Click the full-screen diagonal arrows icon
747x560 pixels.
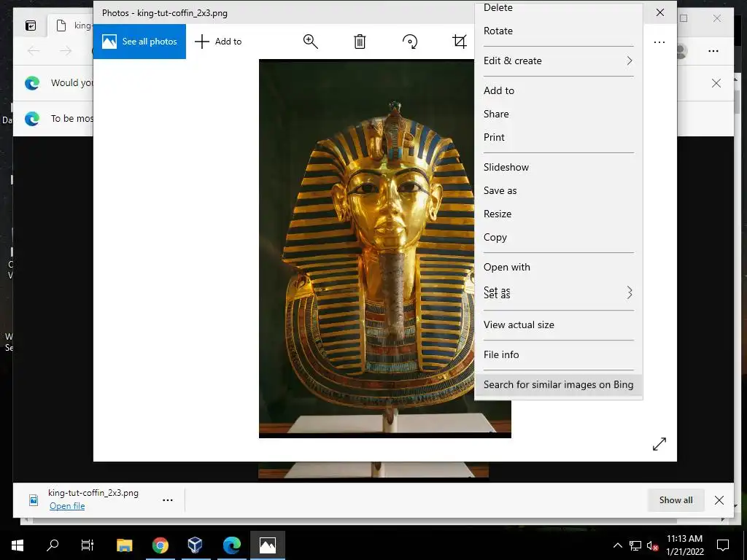click(x=659, y=444)
